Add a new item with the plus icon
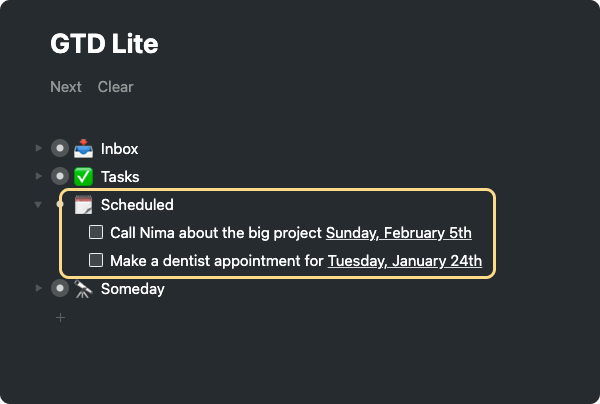600x404 pixels. 60,317
